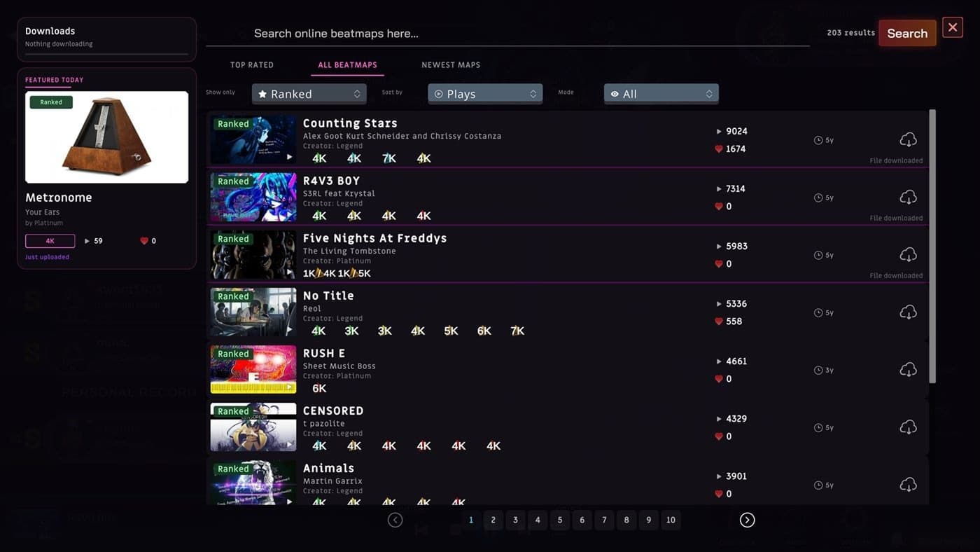
Task: Download the Counting Stars beatmap via cloud icon
Action: point(908,139)
